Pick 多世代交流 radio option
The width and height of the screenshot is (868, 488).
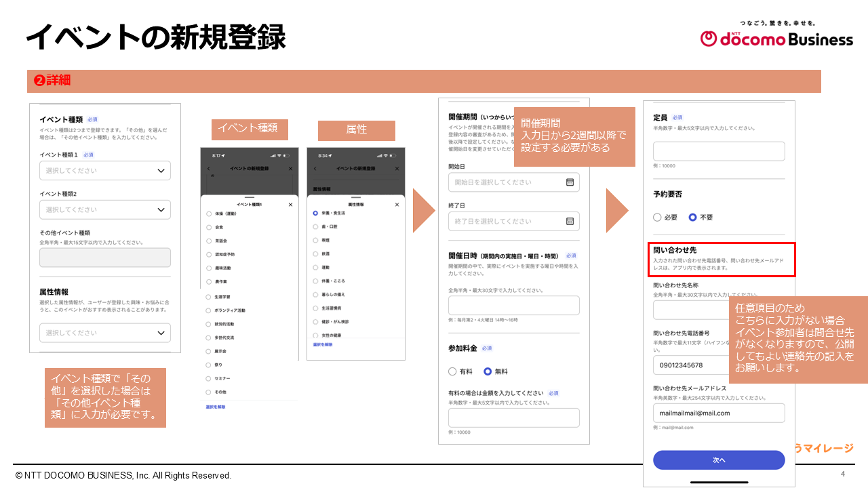click(209, 338)
